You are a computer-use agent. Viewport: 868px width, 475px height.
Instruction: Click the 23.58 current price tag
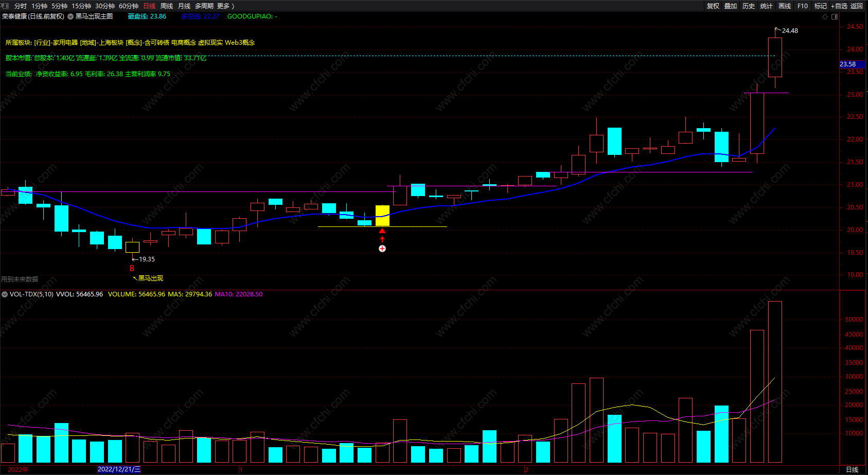[x=852, y=64]
